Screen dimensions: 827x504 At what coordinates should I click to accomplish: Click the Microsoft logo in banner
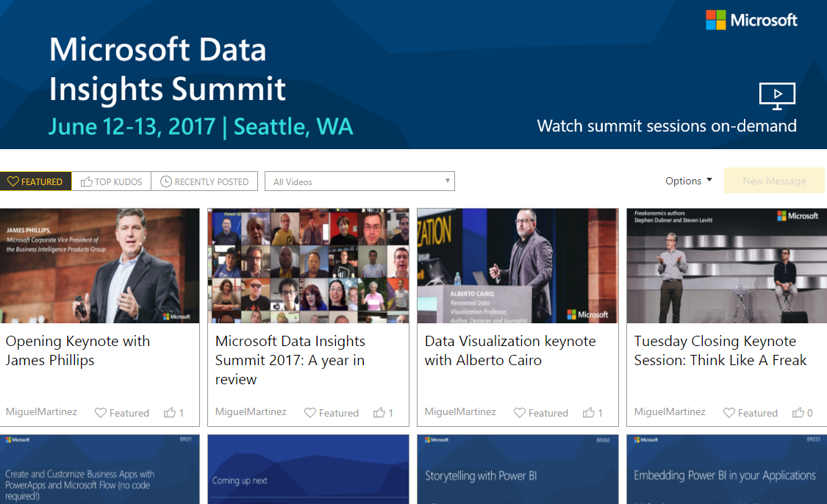751,20
